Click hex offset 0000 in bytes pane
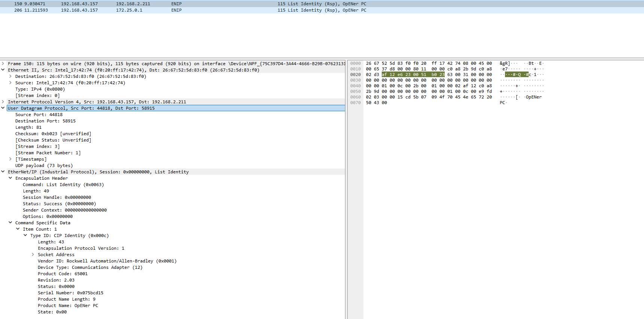The image size is (644, 319). (x=356, y=63)
